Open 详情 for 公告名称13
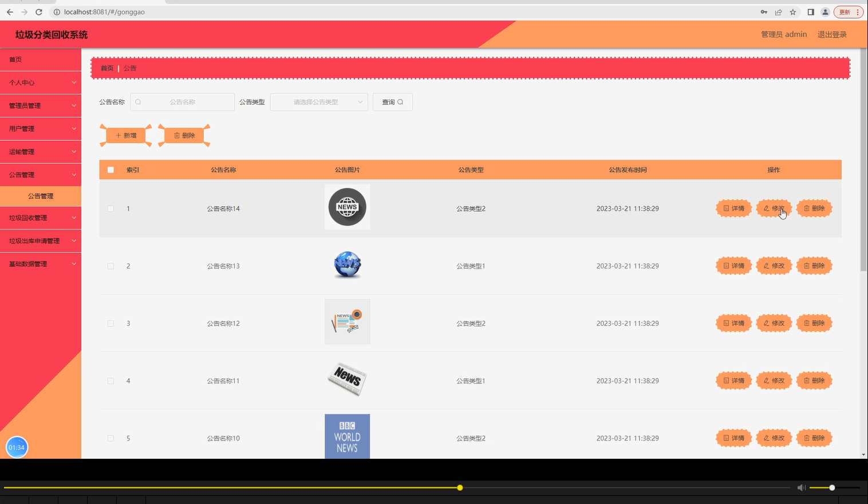 (733, 266)
